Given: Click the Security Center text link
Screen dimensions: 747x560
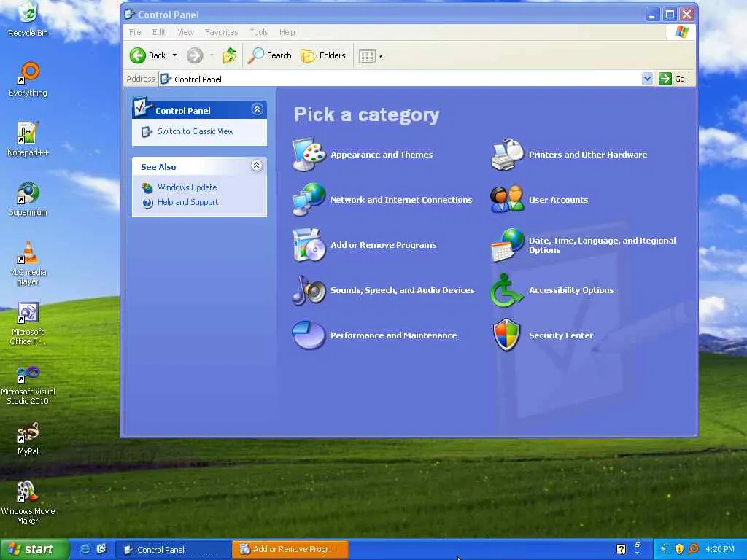Looking at the screenshot, I should point(561,335).
